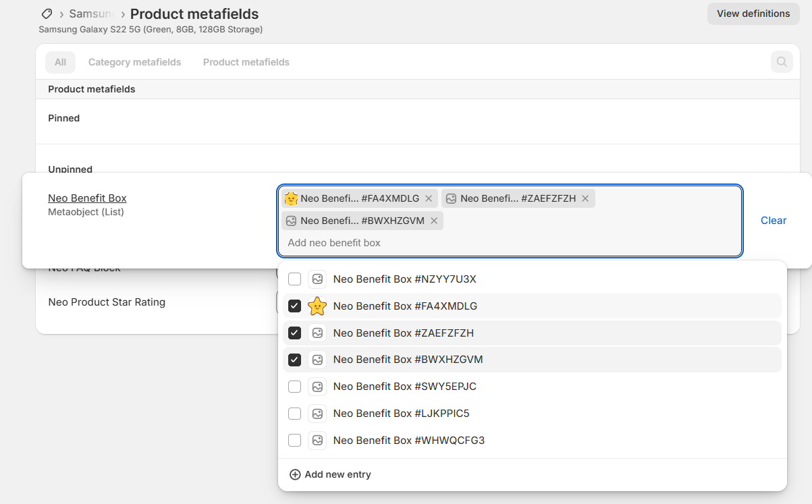This screenshot has width=812, height=504.
Task: Switch to the Product metafields tab
Action: [246, 62]
